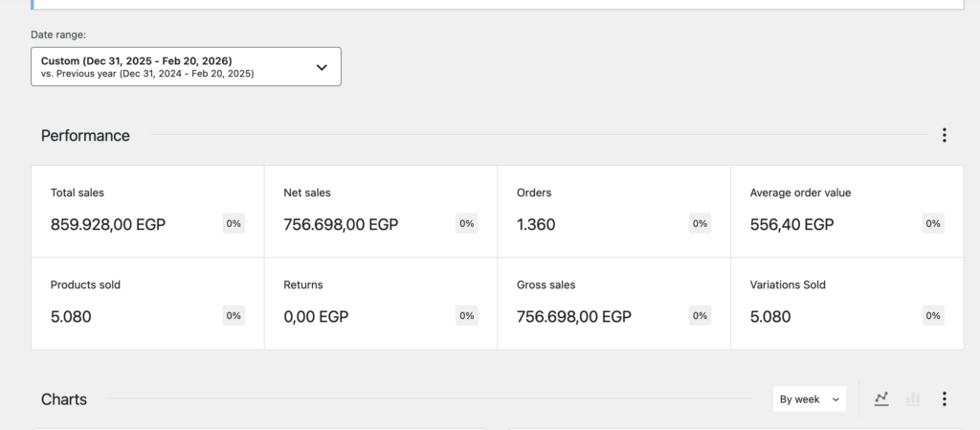980x430 pixels.
Task: Click the Orders 0% change badge
Action: pyautogui.click(x=700, y=224)
